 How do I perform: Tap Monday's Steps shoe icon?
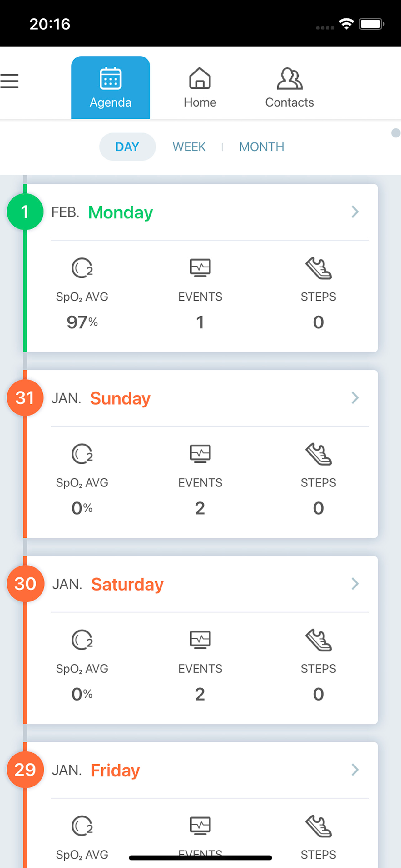pos(318,268)
